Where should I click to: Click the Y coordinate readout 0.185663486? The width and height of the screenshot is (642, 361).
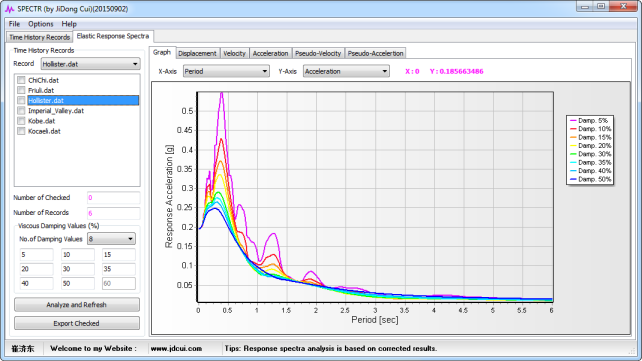(457, 71)
